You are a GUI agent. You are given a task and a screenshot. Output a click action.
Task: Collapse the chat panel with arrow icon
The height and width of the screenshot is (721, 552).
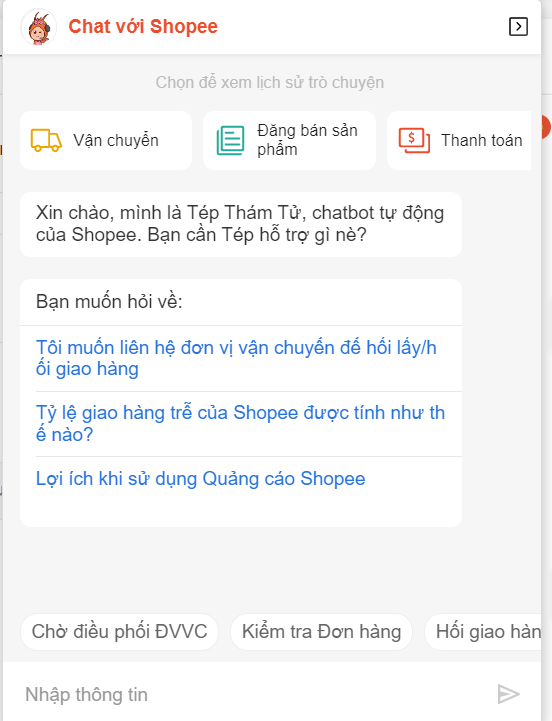[x=518, y=27]
